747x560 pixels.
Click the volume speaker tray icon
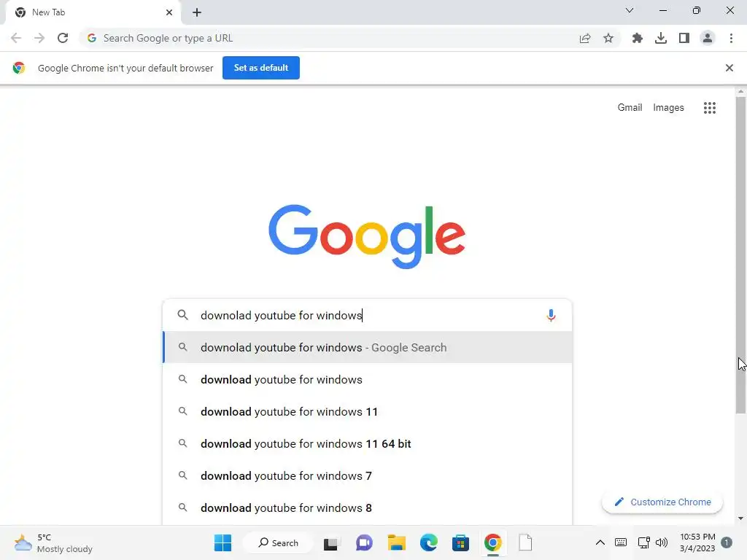pyautogui.click(x=661, y=542)
